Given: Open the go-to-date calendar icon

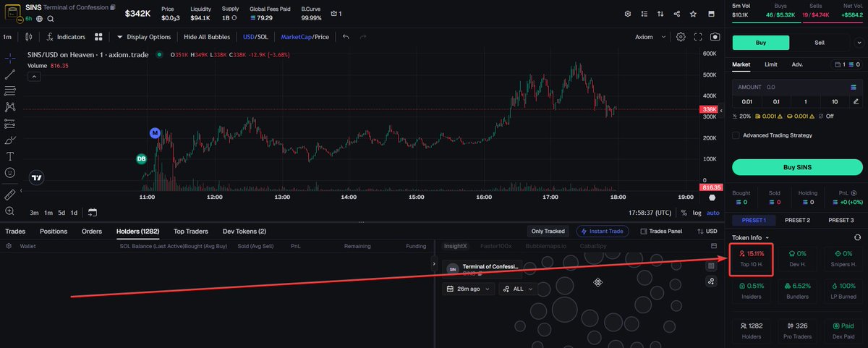Looking at the screenshot, I should 93,213.
